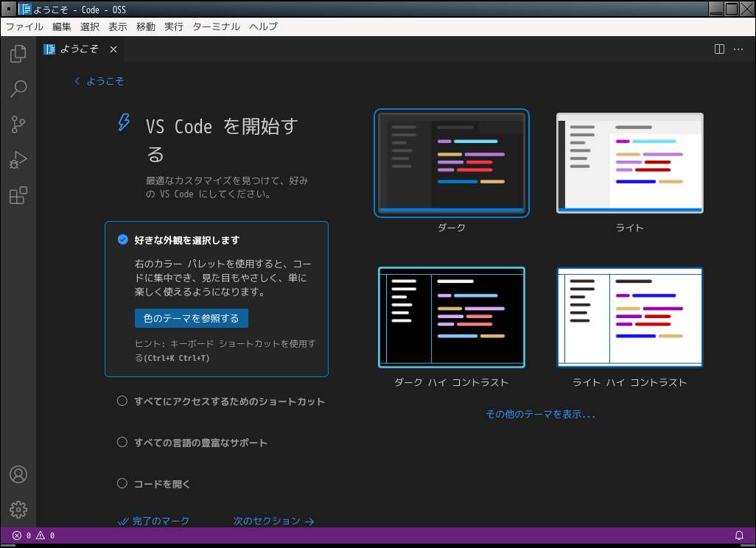The height and width of the screenshot is (548, 756).
Task: Open the 選択 menu
Action: point(90,27)
